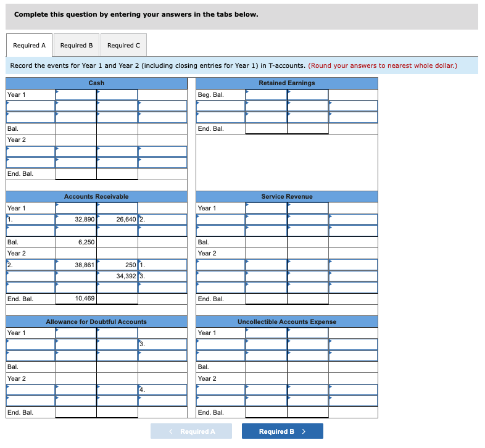This screenshot has width=485, height=448.
Task: Click Retained Earnings Beg. Bal. debit field
Action: pos(266,94)
